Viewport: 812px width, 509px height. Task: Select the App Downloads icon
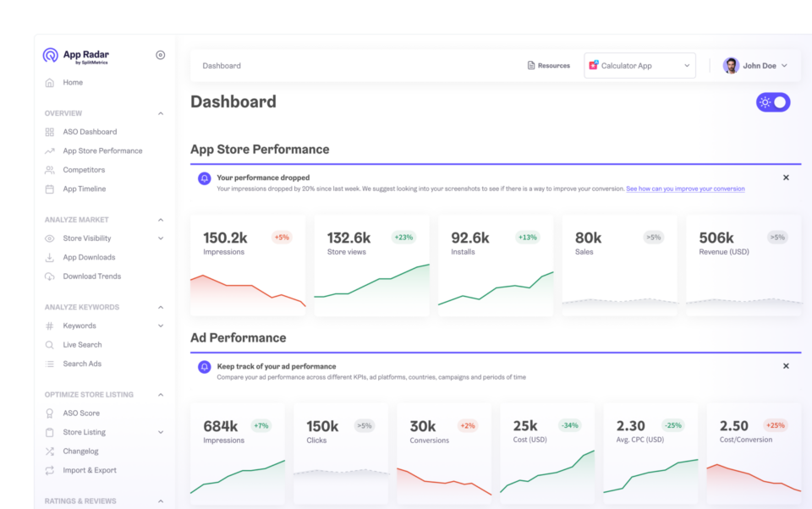click(x=52, y=257)
